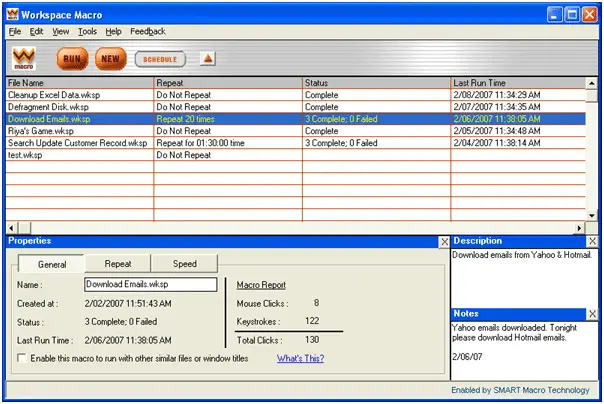Maximize the Workspace Macro window
The image size is (604, 404).
pos(572,15)
